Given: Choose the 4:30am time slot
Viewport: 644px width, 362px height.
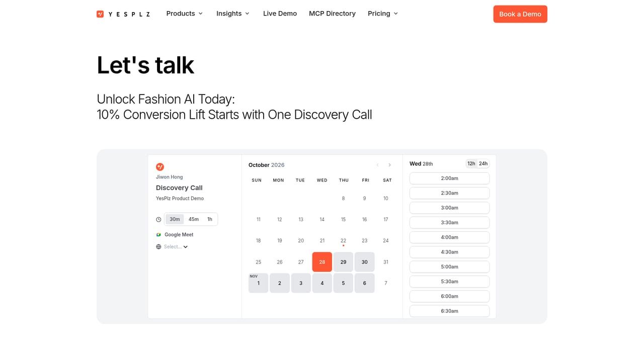Looking at the screenshot, I should pyautogui.click(x=449, y=252).
